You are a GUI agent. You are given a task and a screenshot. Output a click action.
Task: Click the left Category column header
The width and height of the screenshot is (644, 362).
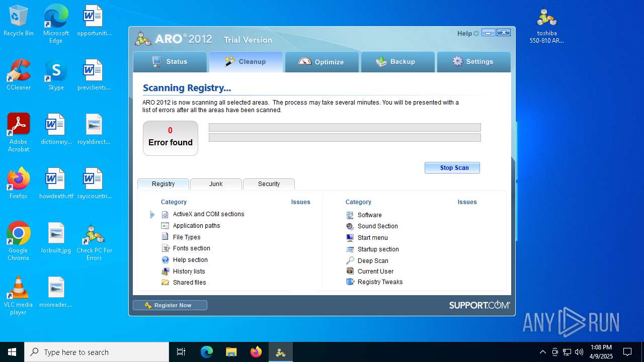174,202
